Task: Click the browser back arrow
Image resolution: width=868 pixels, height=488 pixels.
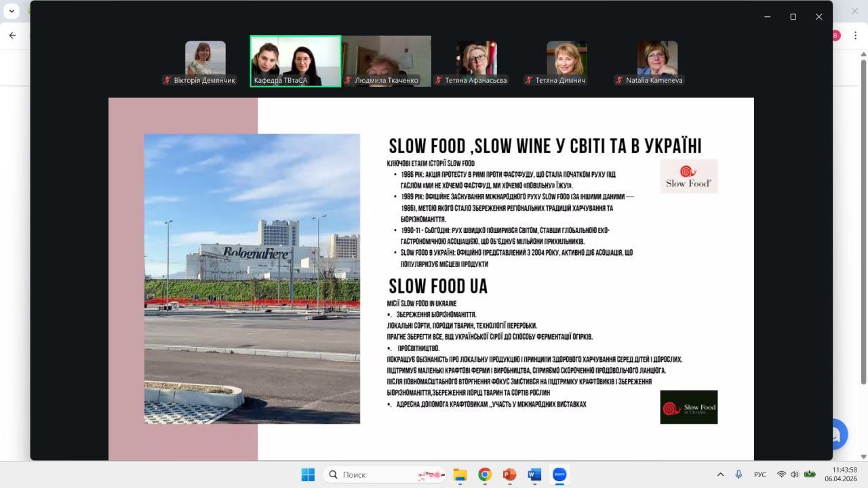Action: click(12, 35)
